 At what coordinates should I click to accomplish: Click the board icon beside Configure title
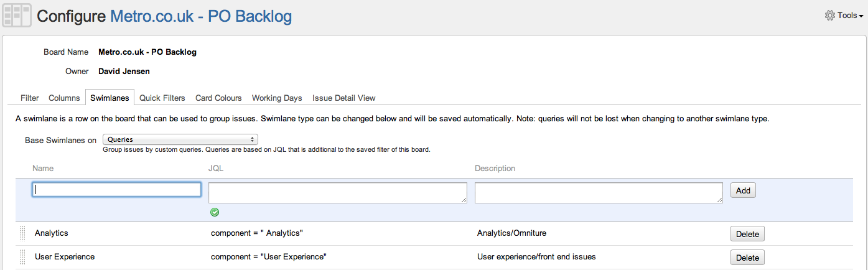17,16
